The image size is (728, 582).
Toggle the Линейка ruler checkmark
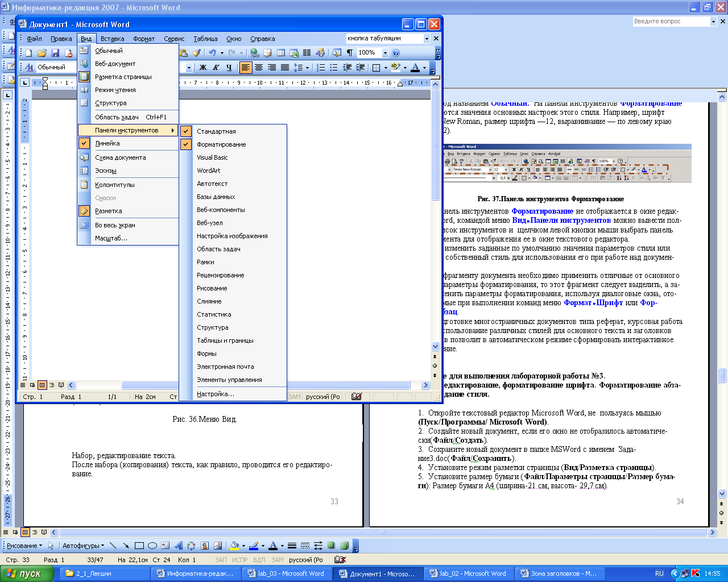pos(128,144)
